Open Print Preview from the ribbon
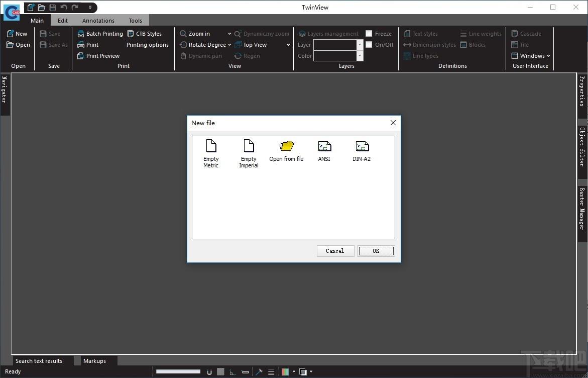 [x=98, y=56]
